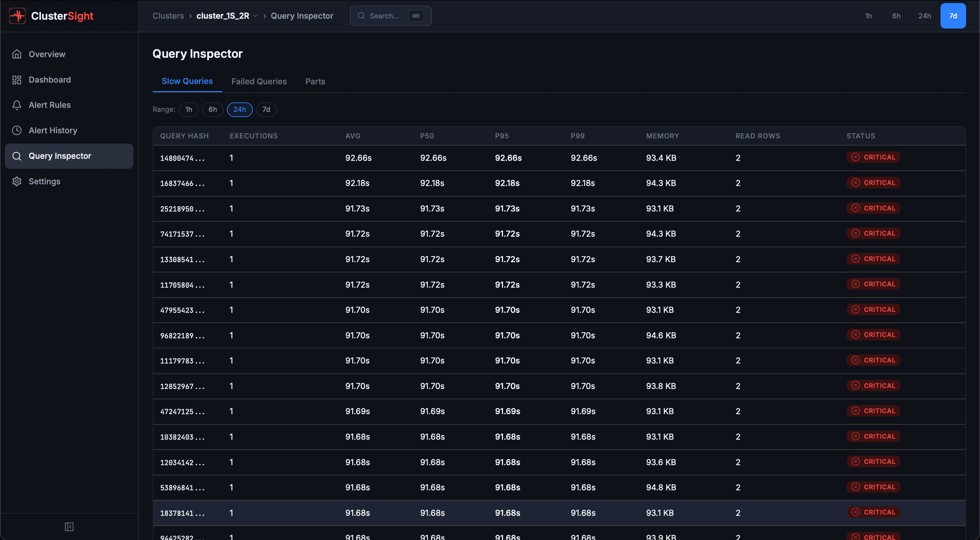Click the Alert History clock icon
The width and height of the screenshot is (980, 540).
[17, 130]
